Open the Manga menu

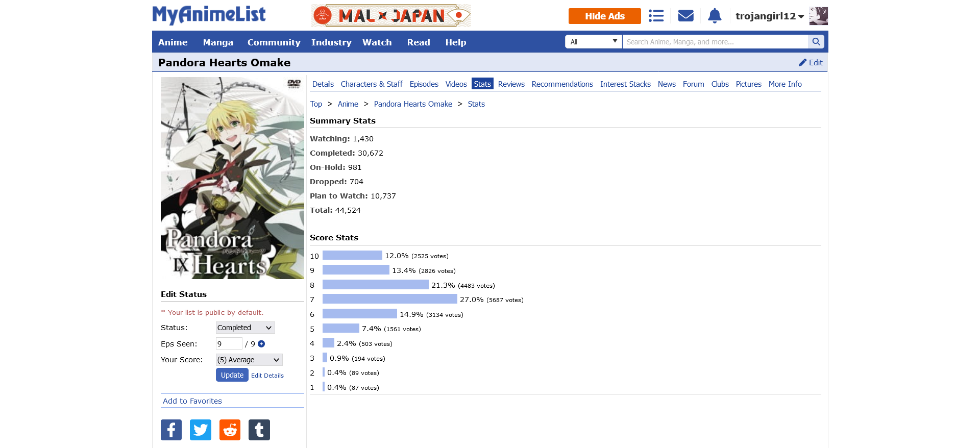tap(218, 42)
